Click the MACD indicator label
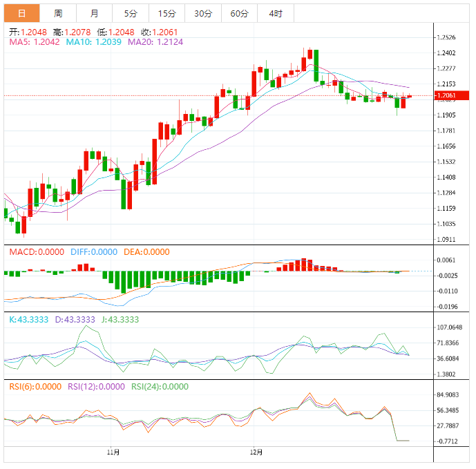 [37, 252]
